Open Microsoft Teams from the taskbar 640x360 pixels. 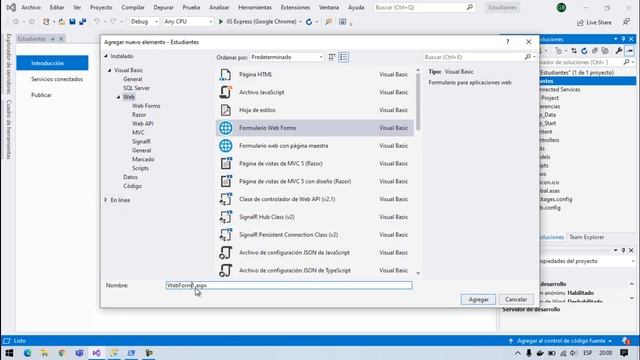coord(79,353)
